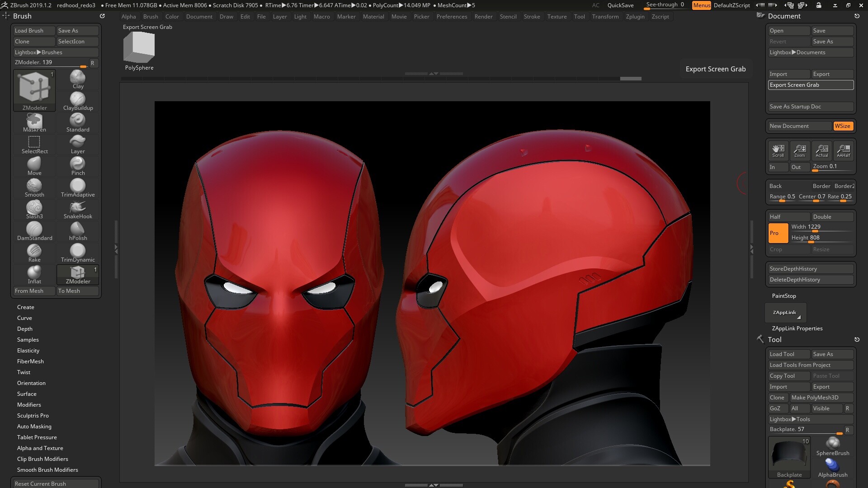The height and width of the screenshot is (488, 868).
Task: Expand the Sculptris Pro section
Action: point(33,416)
